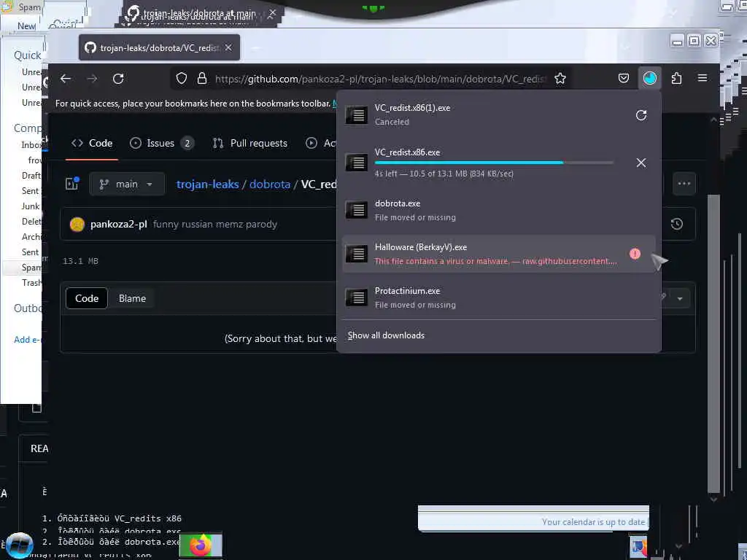Select dobrota.exe download entry
The width and height of the screenshot is (747, 560).
498,210
